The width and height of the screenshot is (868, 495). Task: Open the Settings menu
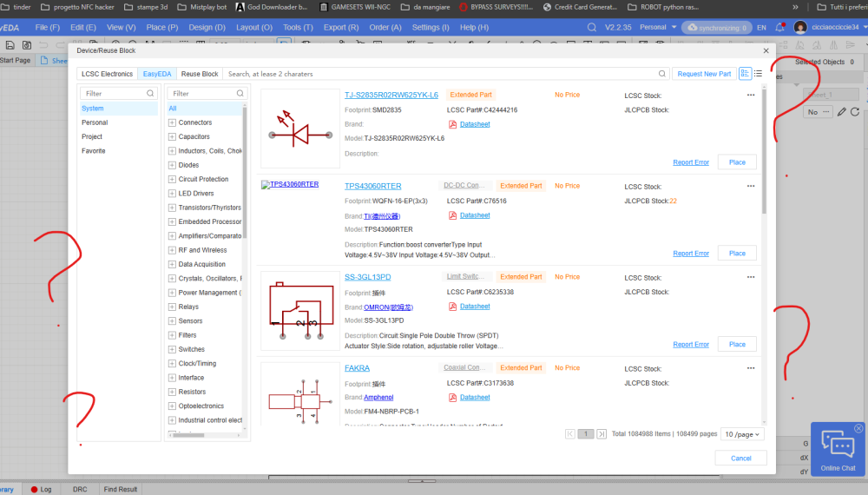click(431, 27)
